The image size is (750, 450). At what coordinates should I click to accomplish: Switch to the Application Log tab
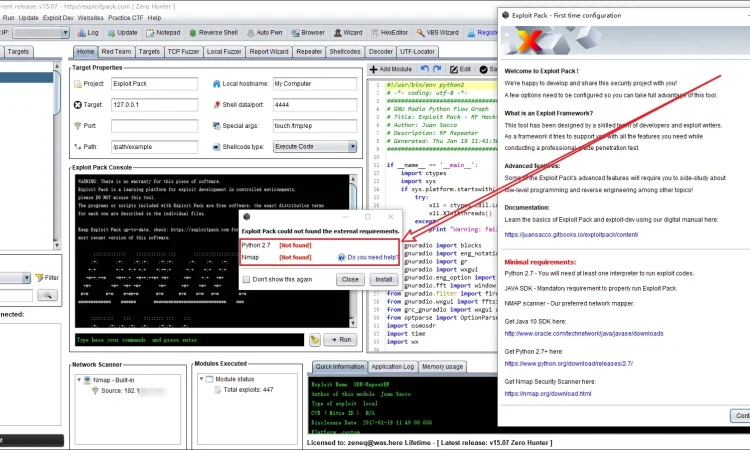(x=393, y=367)
